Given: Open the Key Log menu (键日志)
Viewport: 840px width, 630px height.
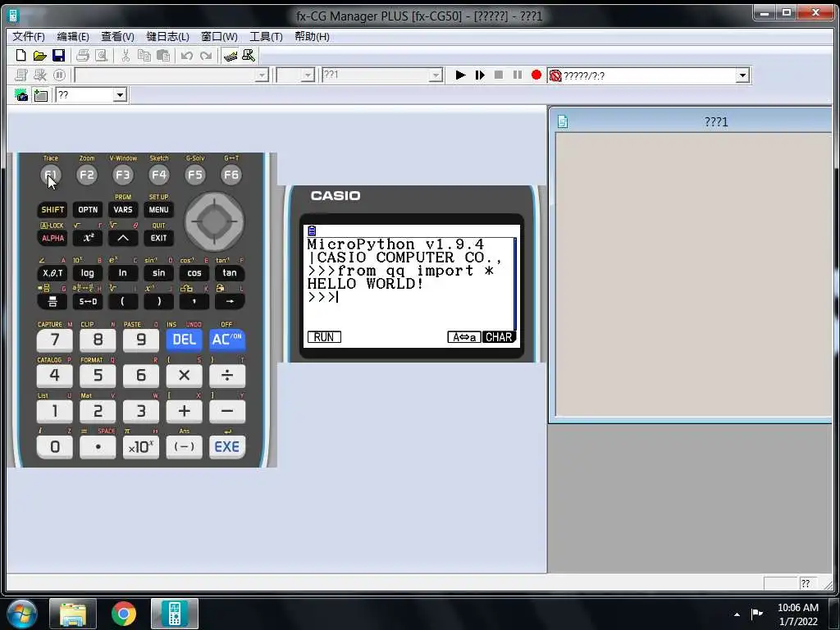Looking at the screenshot, I should click(167, 36).
